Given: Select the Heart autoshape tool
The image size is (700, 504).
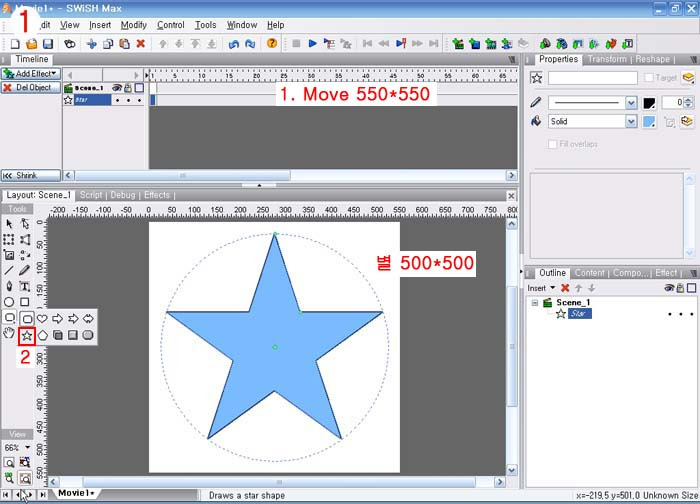Looking at the screenshot, I should pos(42,319).
